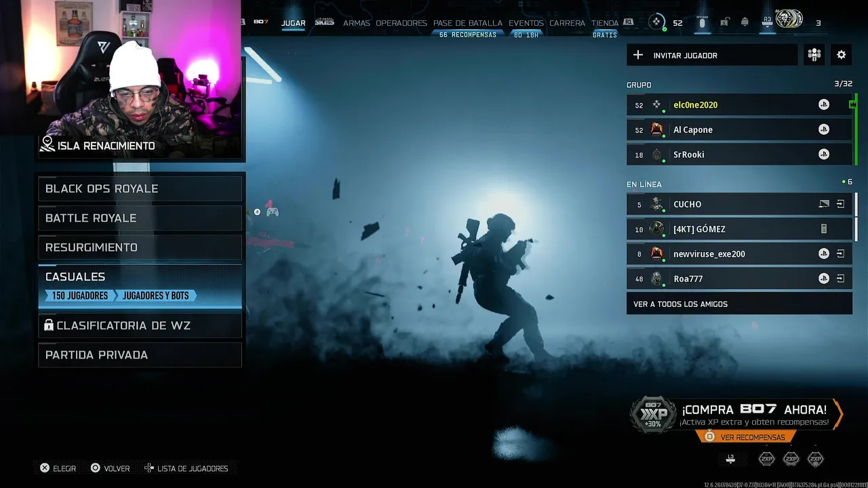Screen dimensions: 868x488
Task: Click Lista de Jugadores prompt
Action: (x=186, y=468)
